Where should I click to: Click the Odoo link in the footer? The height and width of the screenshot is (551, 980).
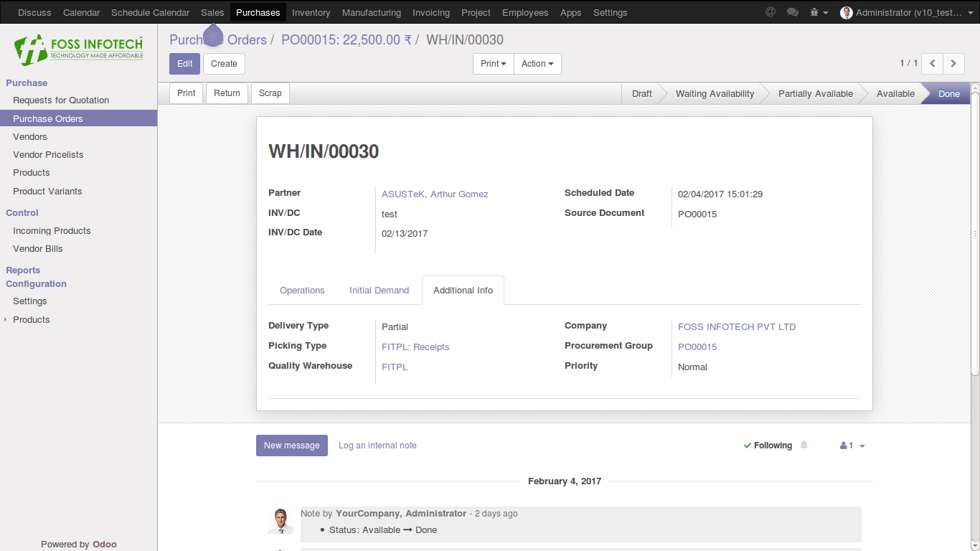click(105, 545)
